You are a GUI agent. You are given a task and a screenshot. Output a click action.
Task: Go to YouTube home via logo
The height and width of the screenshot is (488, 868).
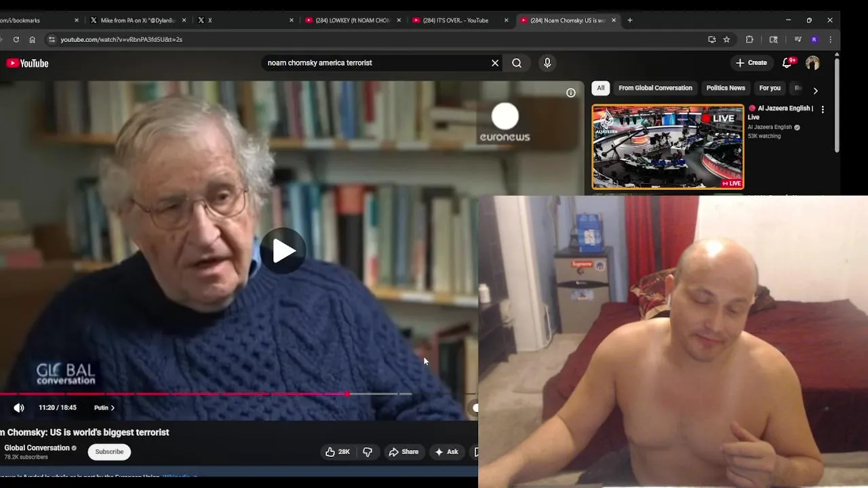tap(28, 63)
